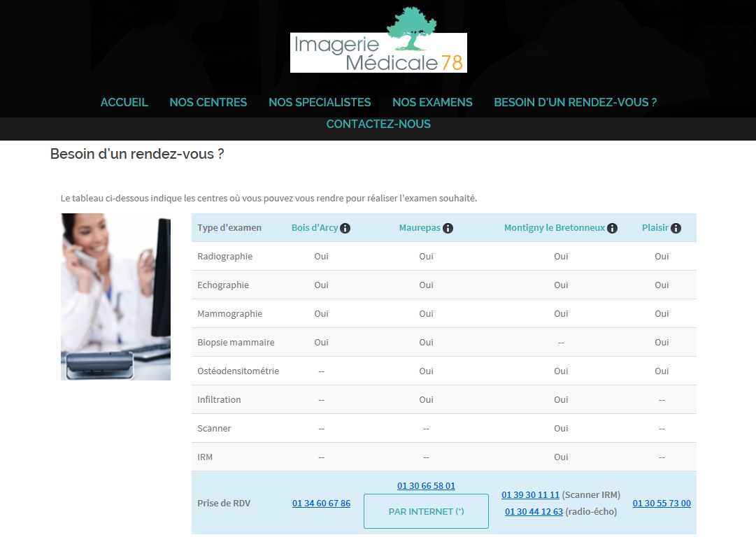Click Oui for Infiltration at Maurepas

[426, 400]
